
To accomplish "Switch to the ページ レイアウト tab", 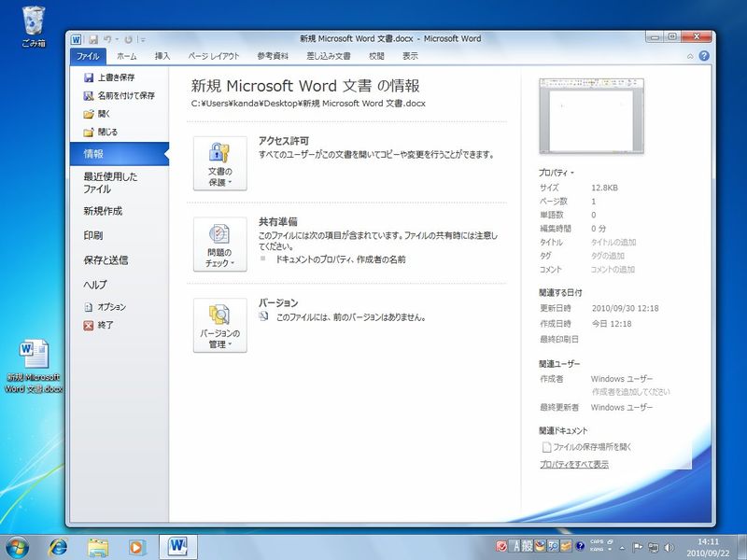I will (x=214, y=56).
